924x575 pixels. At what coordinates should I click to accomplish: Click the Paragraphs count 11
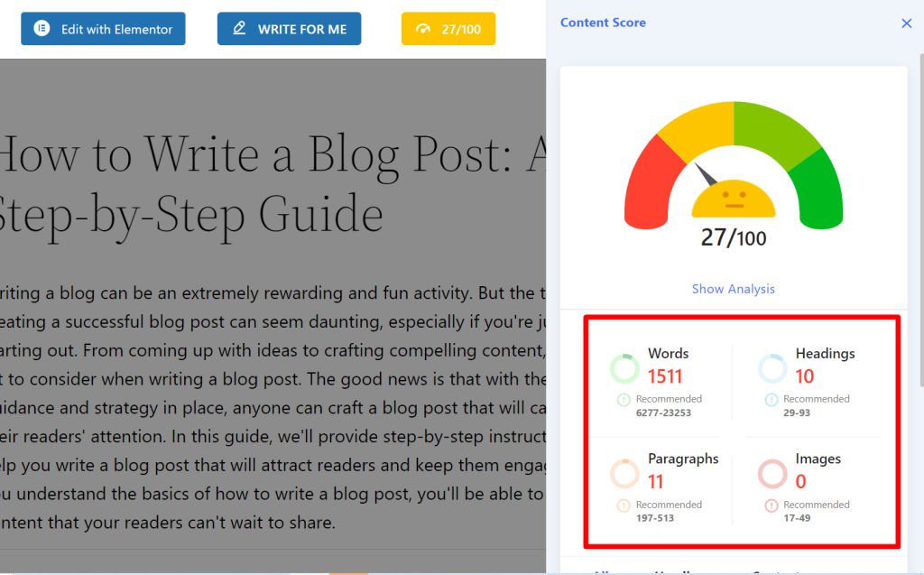tap(656, 482)
